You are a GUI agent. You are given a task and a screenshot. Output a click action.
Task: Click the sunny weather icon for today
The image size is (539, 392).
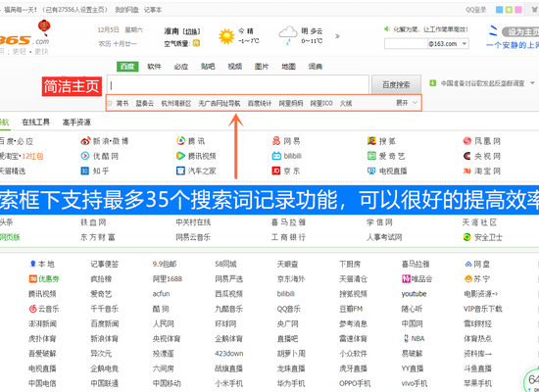tap(226, 36)
